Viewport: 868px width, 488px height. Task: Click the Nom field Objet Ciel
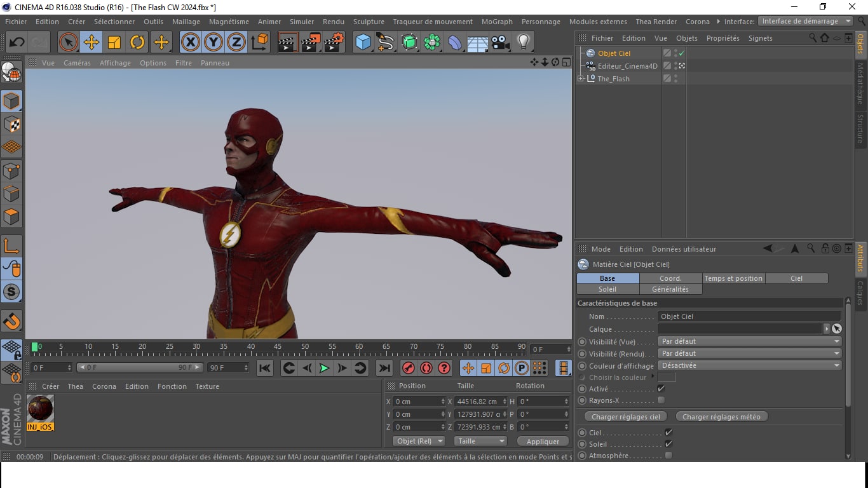[750, 316]
